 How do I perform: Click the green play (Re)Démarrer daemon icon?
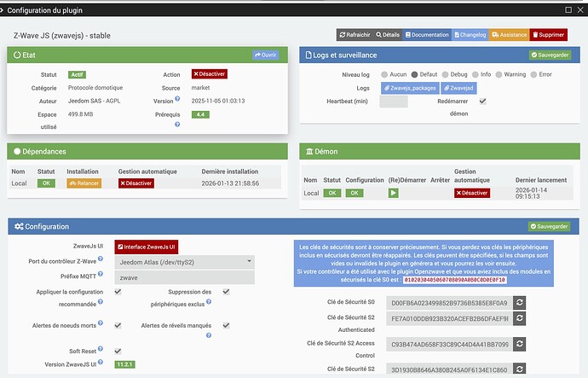394,193
